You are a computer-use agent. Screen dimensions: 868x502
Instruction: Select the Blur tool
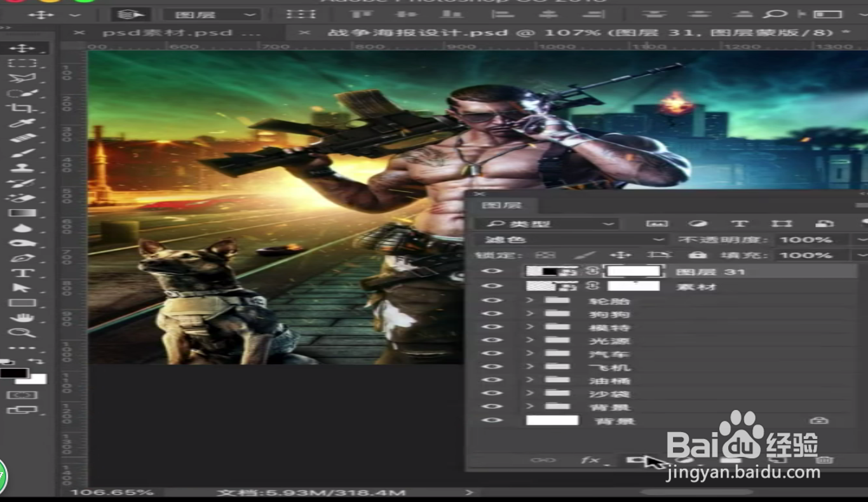pos(22,227)
